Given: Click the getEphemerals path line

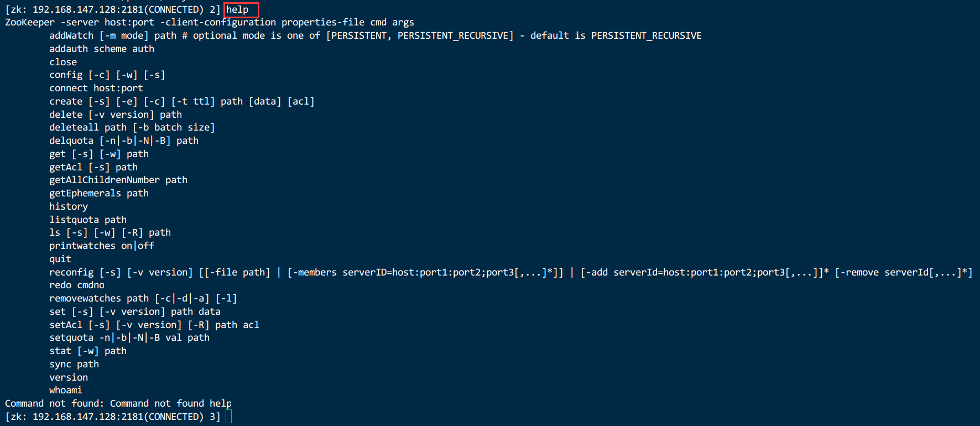Looking at the screenshot, I should point(99,193).
